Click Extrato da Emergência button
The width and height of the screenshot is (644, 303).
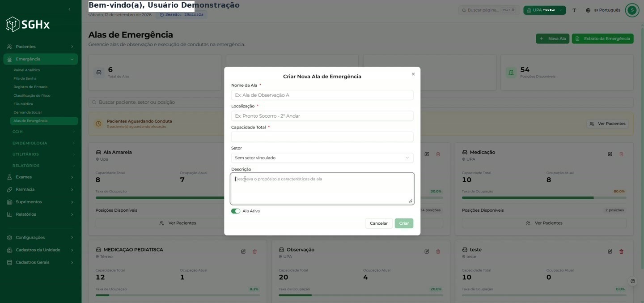[x=602, y=38]
